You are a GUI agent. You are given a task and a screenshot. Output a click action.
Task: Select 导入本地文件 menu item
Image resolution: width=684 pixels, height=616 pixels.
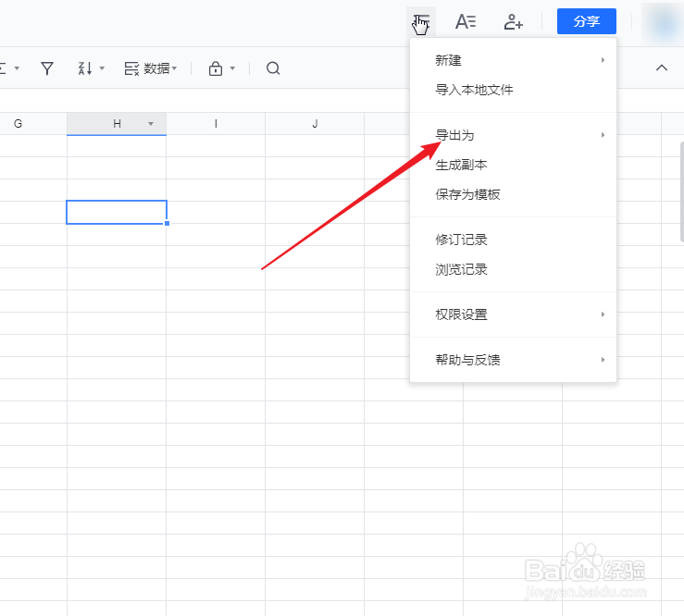(x=513, y=90)
